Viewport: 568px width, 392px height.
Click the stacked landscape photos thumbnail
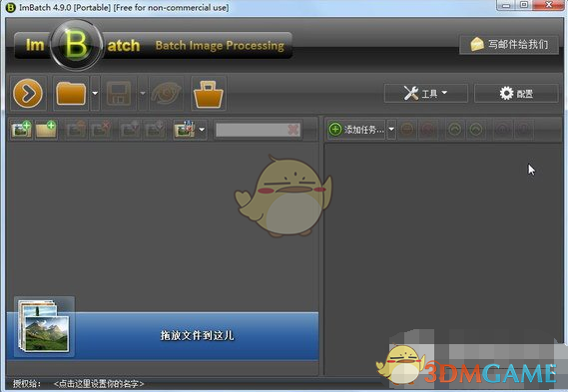tap(44, 326)
